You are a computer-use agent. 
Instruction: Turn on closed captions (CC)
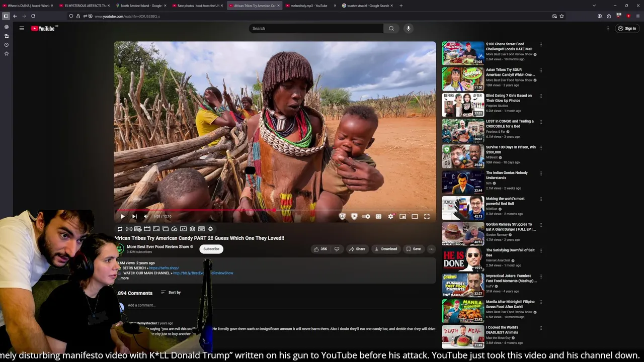point(378,216)
